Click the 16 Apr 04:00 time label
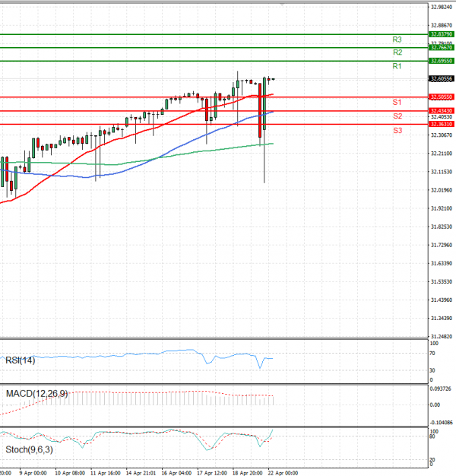 tap(176, 473)
